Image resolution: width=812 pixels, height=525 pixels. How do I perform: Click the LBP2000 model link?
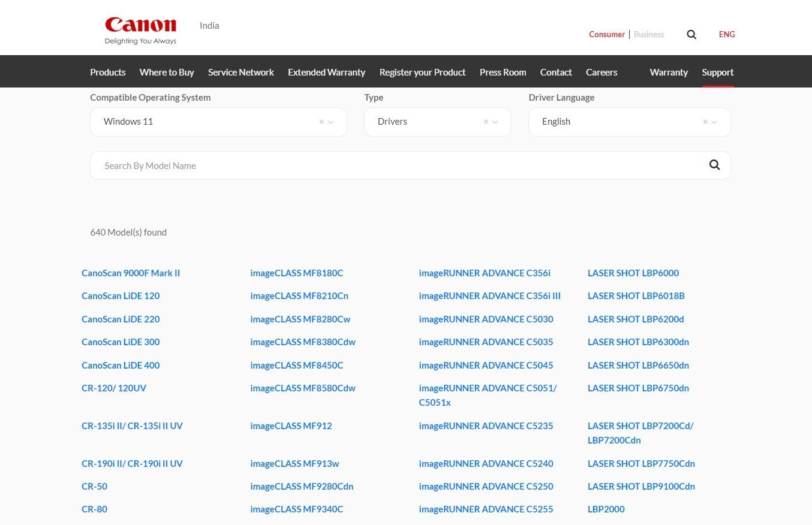606,509
